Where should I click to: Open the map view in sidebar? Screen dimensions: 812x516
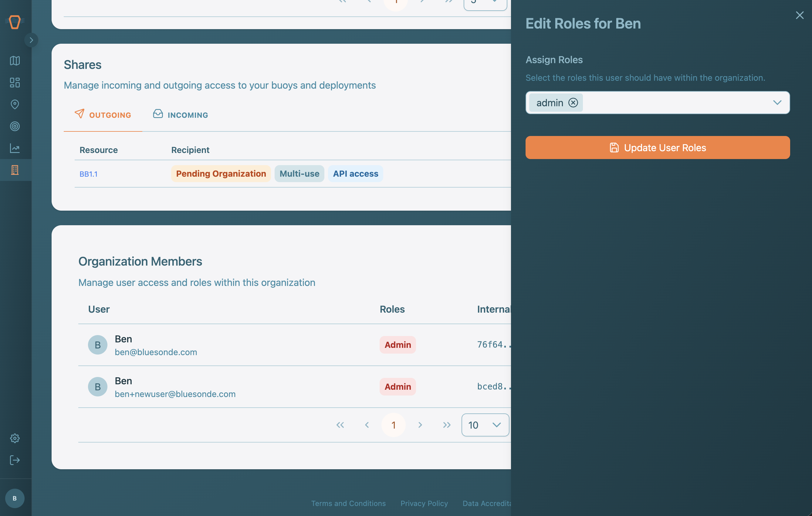[15, 61]
